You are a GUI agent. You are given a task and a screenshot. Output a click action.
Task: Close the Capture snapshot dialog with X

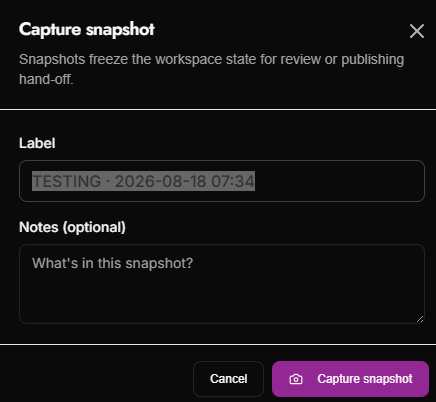tap(417, 31)
